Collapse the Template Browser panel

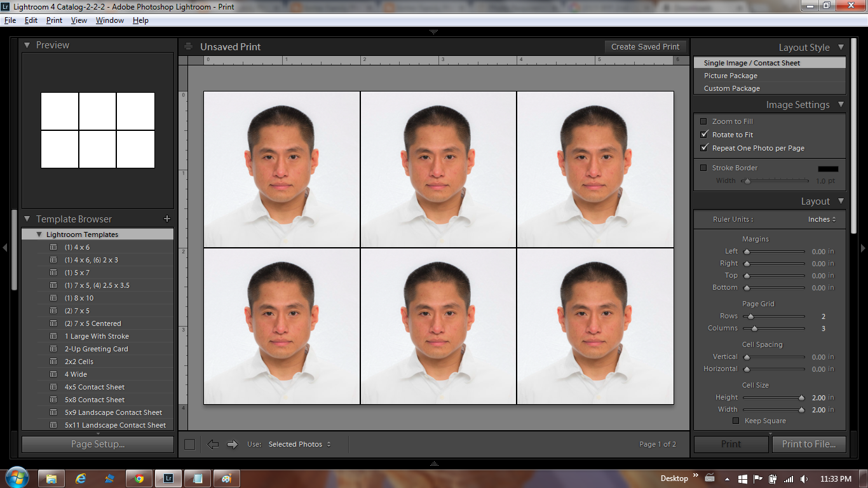pos(27,219)
